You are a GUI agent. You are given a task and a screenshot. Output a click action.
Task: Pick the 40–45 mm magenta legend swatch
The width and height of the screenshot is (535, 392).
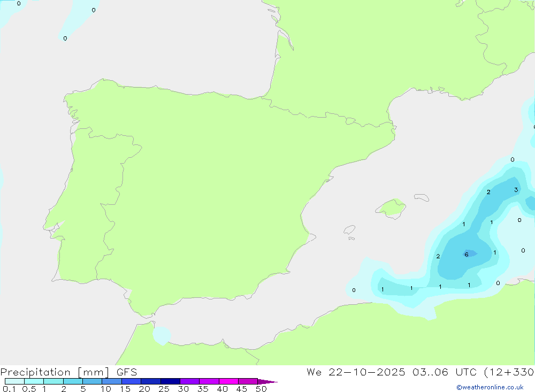click(228, 381)
